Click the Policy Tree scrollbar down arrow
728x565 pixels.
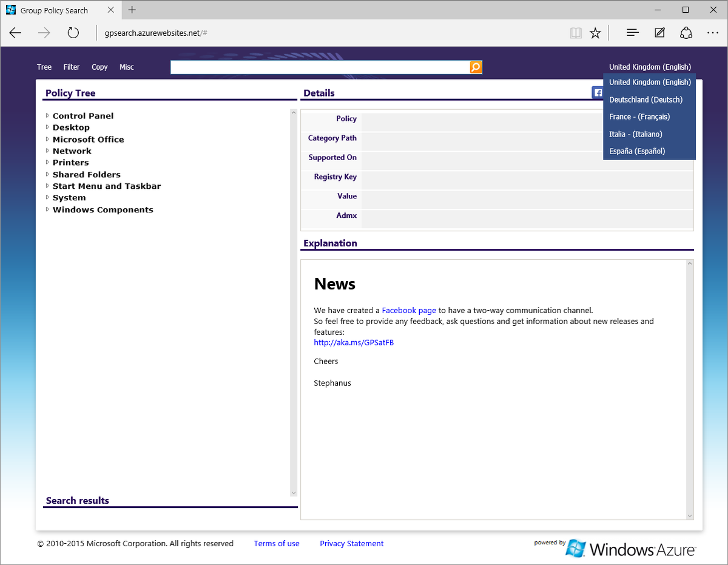pos(294,493)
